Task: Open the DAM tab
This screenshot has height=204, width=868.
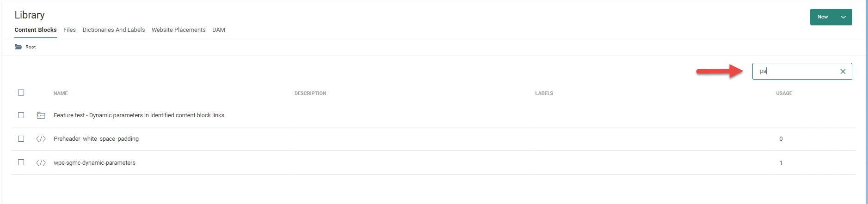Action: tap(219, 30)
